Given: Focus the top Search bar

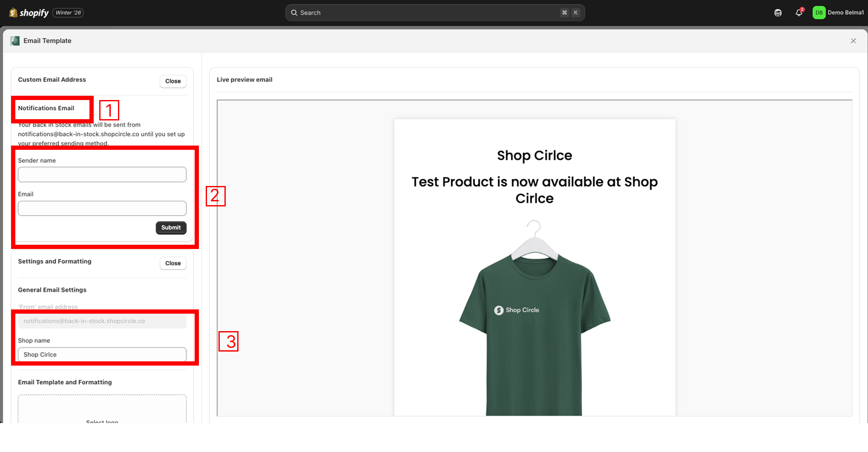Looking at the screenshot, I should pos(435,13).
